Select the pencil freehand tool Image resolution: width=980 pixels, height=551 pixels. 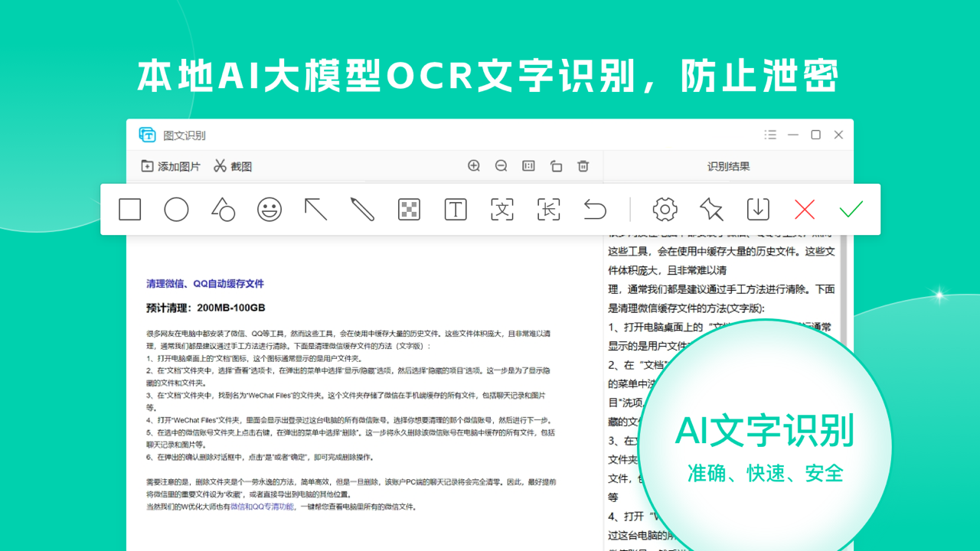point(362,209)
